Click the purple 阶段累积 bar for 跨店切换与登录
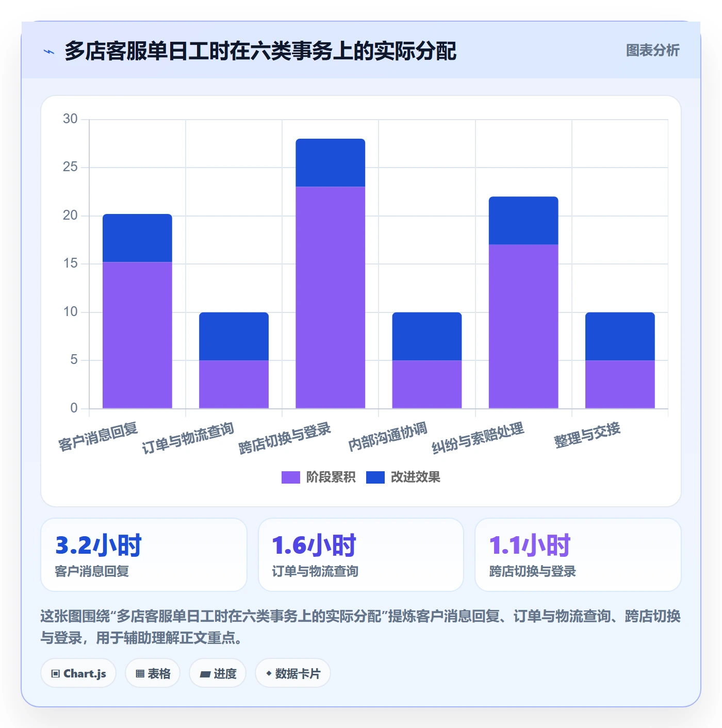This screenshot has height=728, width=722. (x=331, y=297)
